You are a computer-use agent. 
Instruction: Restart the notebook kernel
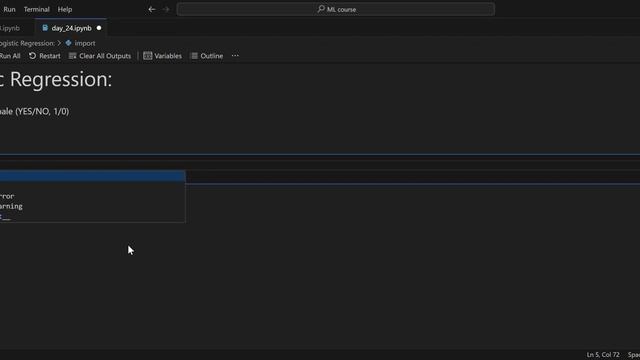point(44,56)
